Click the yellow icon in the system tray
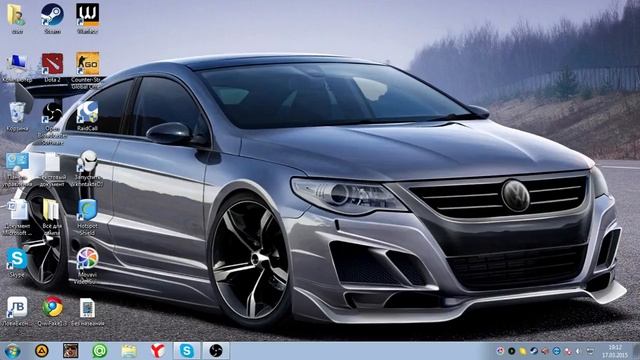640x360 pixels. tap(522, 351)
